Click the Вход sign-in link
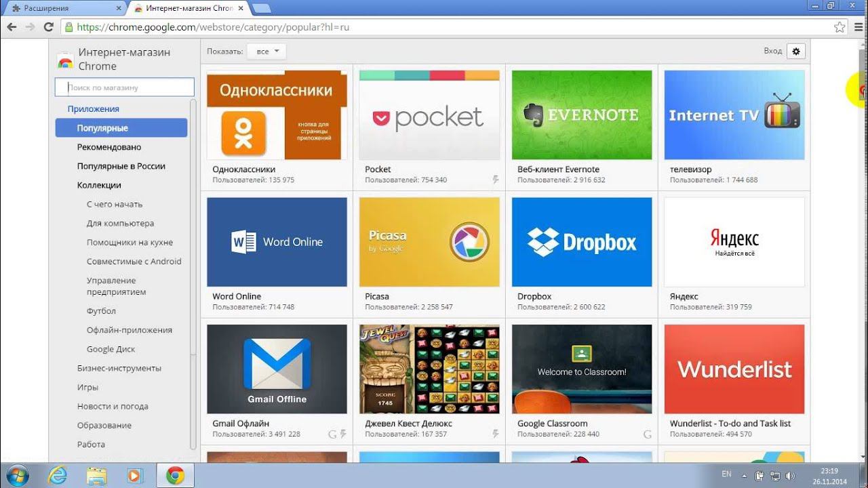 click(x=772, y=51)
